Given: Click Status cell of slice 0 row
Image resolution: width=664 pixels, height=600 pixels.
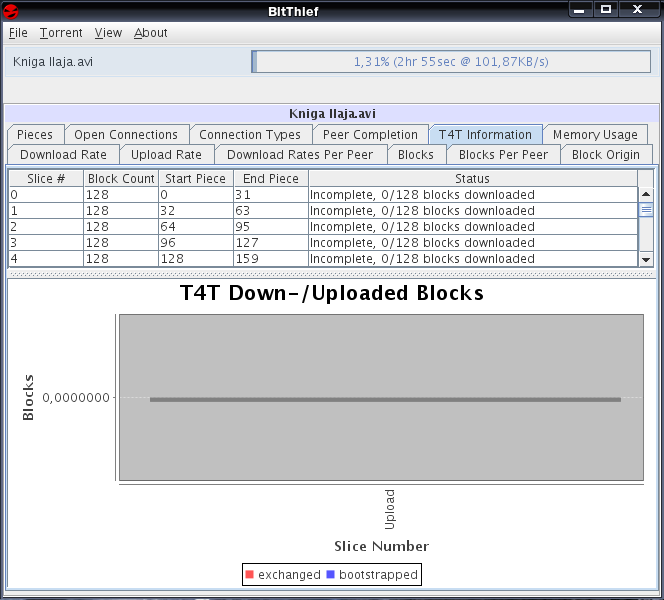Looking at the screenshot, I should pos(473,195).
